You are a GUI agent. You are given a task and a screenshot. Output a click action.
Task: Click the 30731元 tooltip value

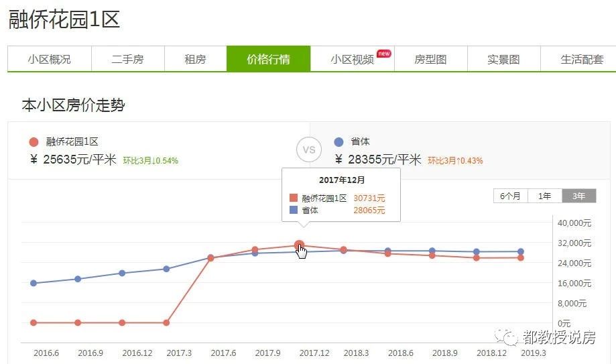(x=369, y=198)
